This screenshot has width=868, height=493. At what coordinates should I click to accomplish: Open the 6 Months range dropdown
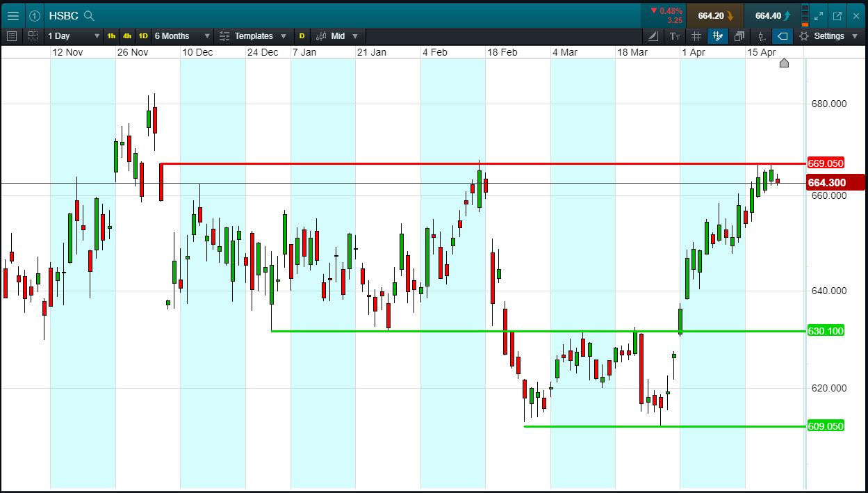(x=182, y=35)
